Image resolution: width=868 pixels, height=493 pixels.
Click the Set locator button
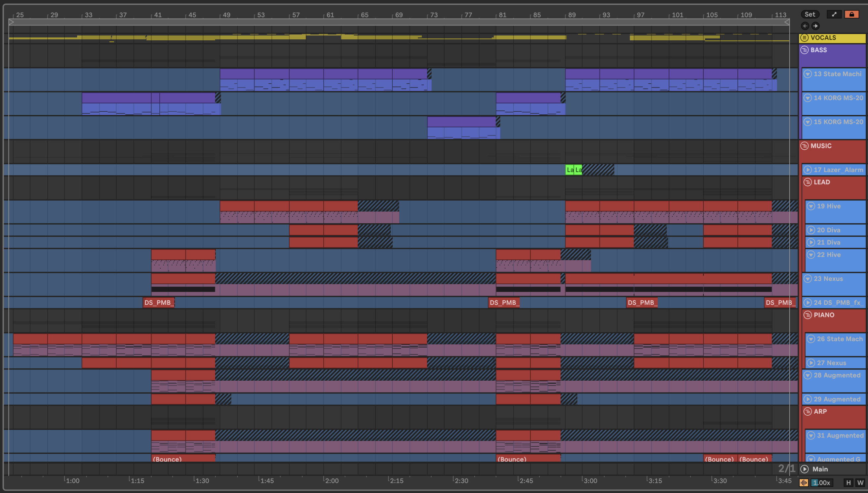[810, 14]
